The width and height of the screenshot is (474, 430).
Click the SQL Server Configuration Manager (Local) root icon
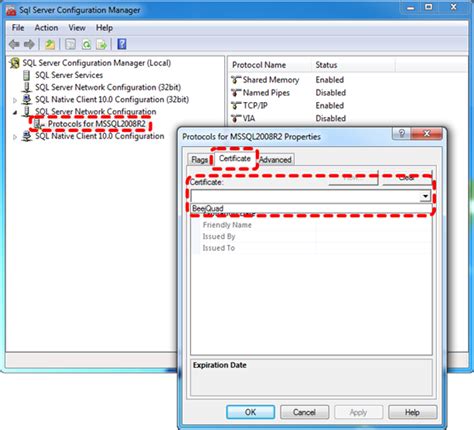pyautogui.click(x=15, y=63)
